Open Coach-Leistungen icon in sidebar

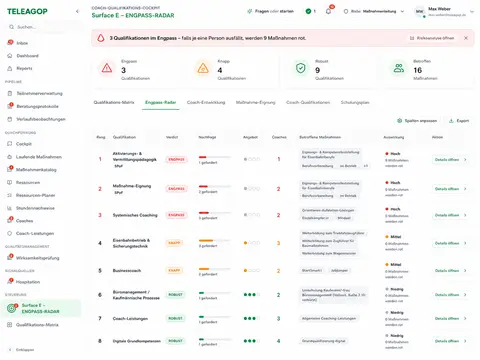pyautogui.click(x=9, y=233)
